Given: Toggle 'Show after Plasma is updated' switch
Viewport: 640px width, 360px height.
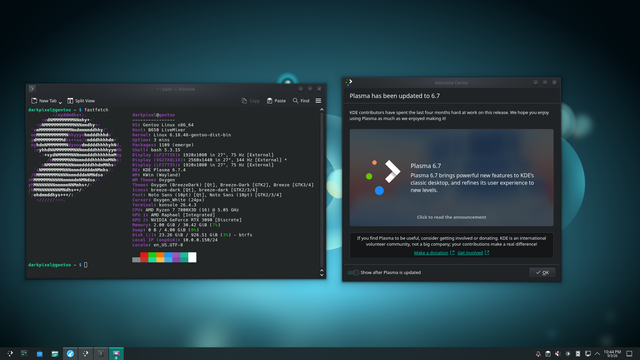Looking at the screenshot, I should pos(353,273).
